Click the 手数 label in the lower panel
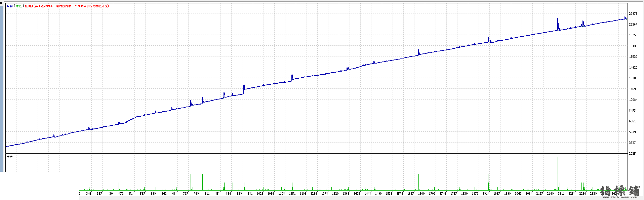The width and height of the screenshot is (644, 200). click(10, 157)
